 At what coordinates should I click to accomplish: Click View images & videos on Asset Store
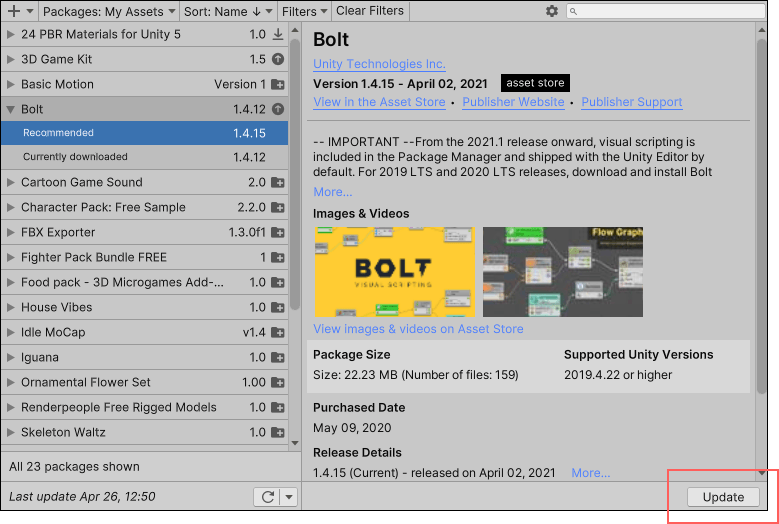(418, 329)
